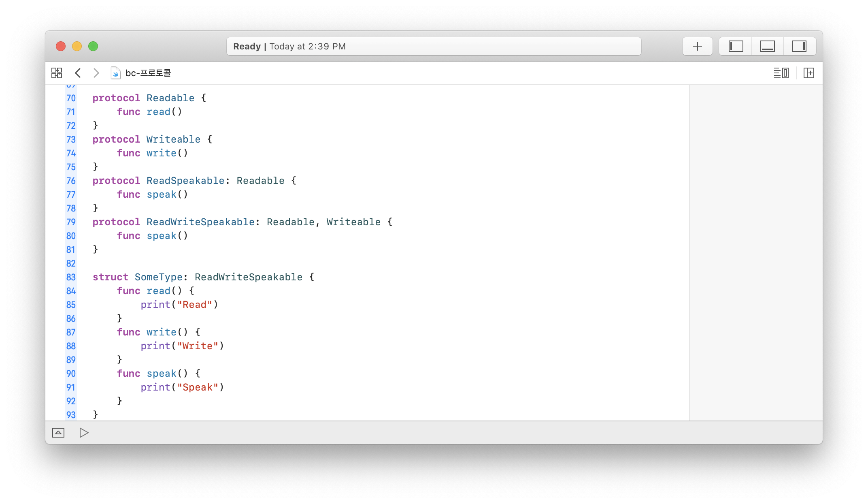Open the related items grid menu
The image size is (868, 504).
pos(57,73)
